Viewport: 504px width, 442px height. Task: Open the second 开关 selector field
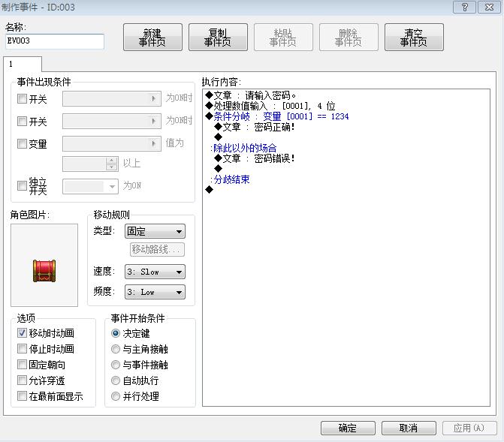click(x=111, y=121)
